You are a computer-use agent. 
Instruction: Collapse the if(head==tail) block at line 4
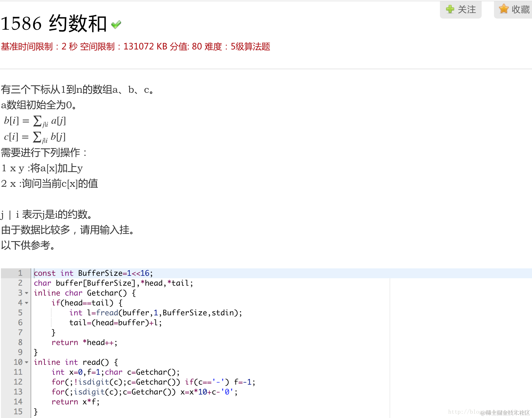tap(27, 303)
